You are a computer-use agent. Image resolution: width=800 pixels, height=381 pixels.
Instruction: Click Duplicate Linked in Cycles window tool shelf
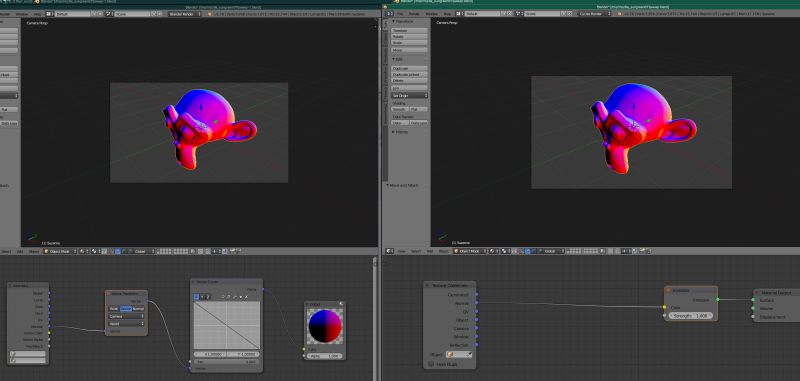(x=409, y=74)
